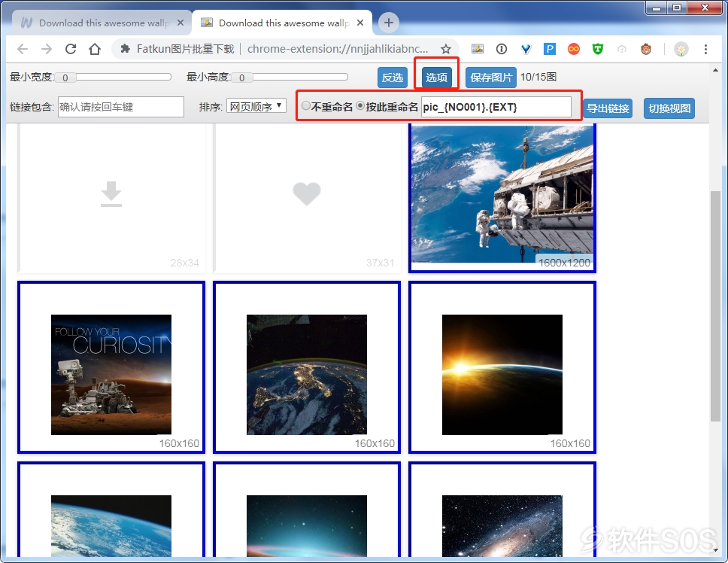Open the blue P extension icon
This screenshot has width=728, height=563.
(x=550, y=49)
